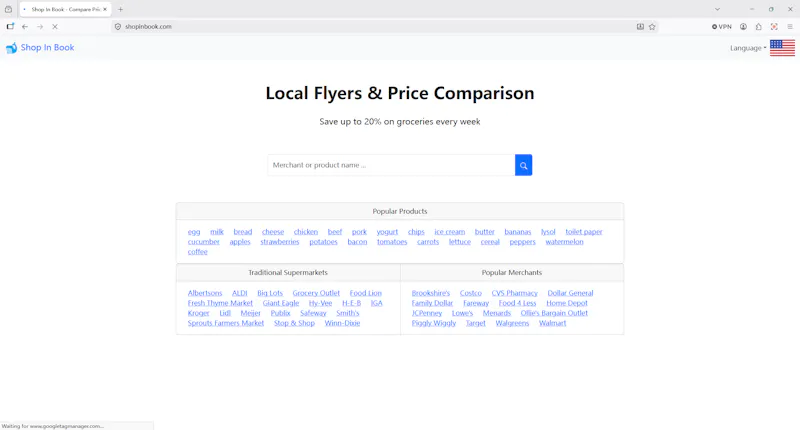Click the site security shield icon
This screenshot has height=430, width=800.
coord(118,27)
